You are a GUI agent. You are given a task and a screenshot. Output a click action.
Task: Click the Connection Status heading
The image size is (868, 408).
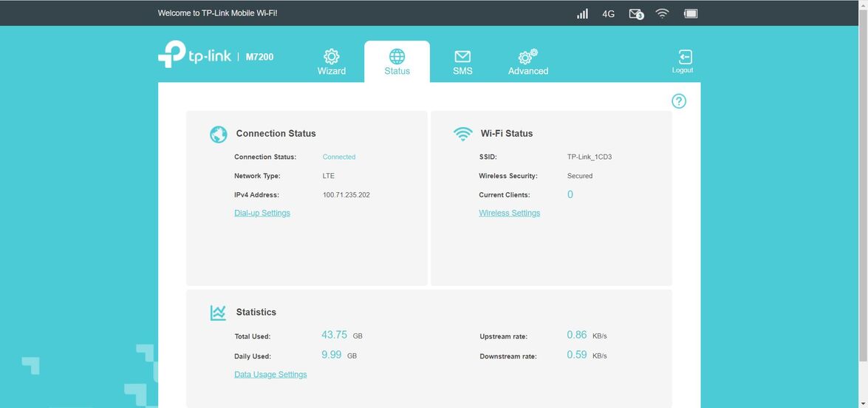[x=276, y=134]
